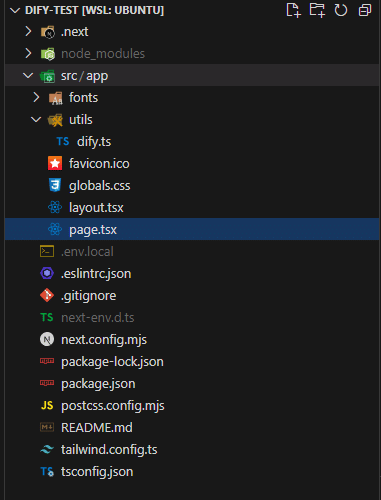
Task: Select the node_modules folder name
Action: (103, 54)
